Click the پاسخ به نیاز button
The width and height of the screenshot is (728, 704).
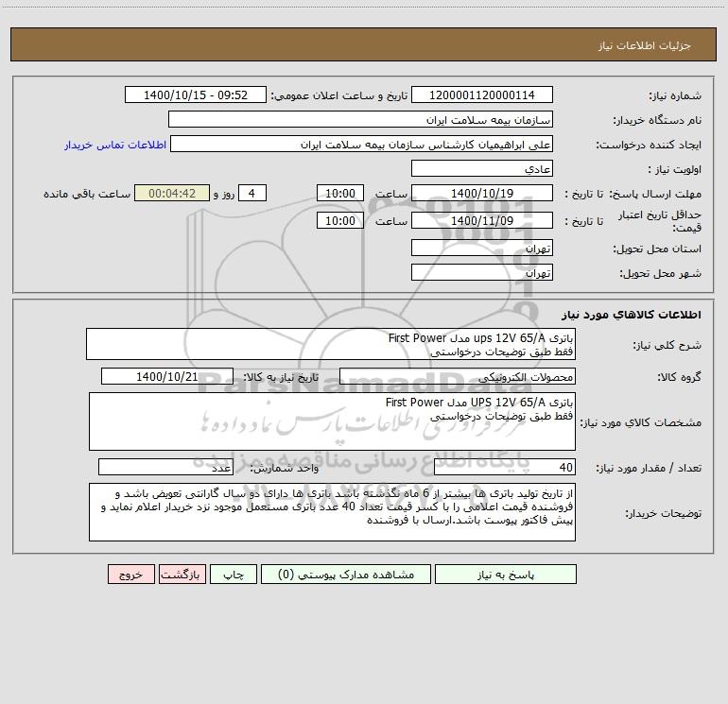[506, 575]
